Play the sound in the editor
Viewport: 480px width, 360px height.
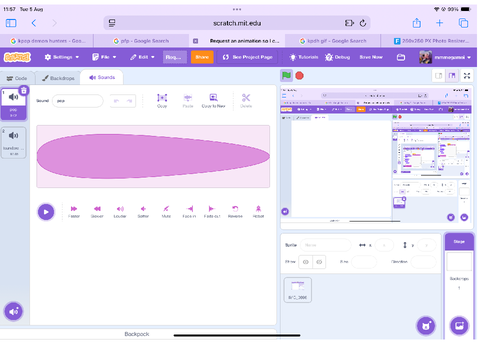click(46, 212)
